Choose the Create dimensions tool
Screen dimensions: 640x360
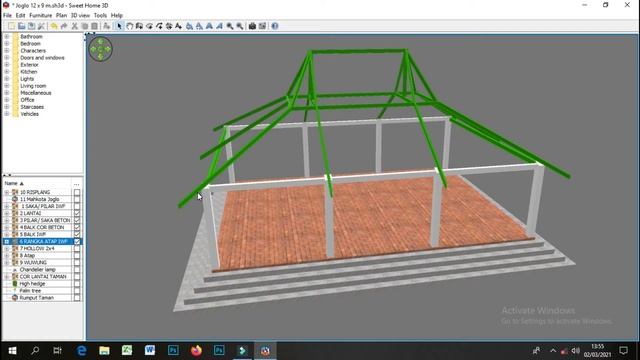click(x=169, y=26)
